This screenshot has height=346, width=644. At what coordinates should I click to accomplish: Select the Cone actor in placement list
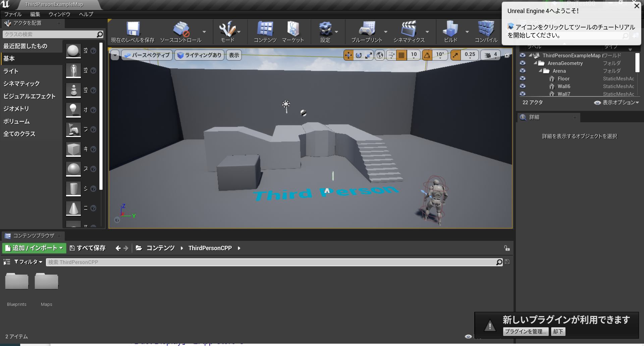[x=73, y=208]
